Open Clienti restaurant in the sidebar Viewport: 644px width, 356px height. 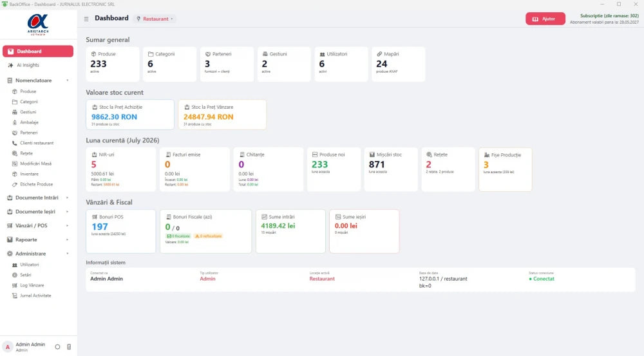37,143
